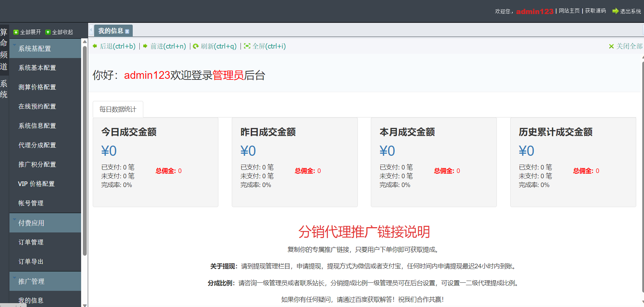Click the sidebar scrollbar up arrow

(x=85, y=41)
